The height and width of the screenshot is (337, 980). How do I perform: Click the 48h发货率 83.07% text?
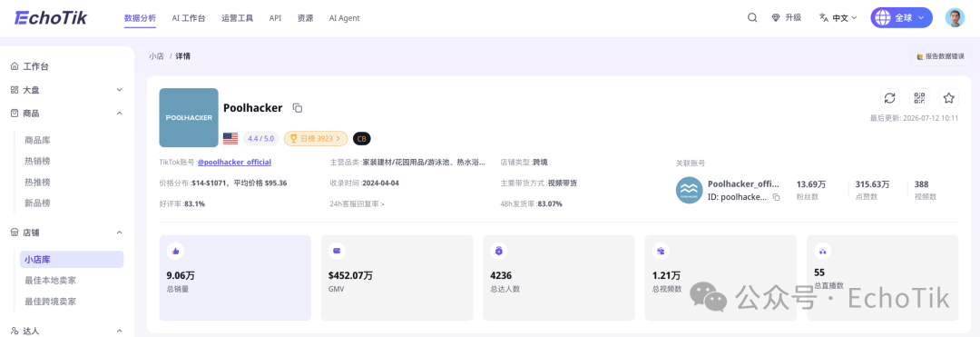tap(531, 203)
